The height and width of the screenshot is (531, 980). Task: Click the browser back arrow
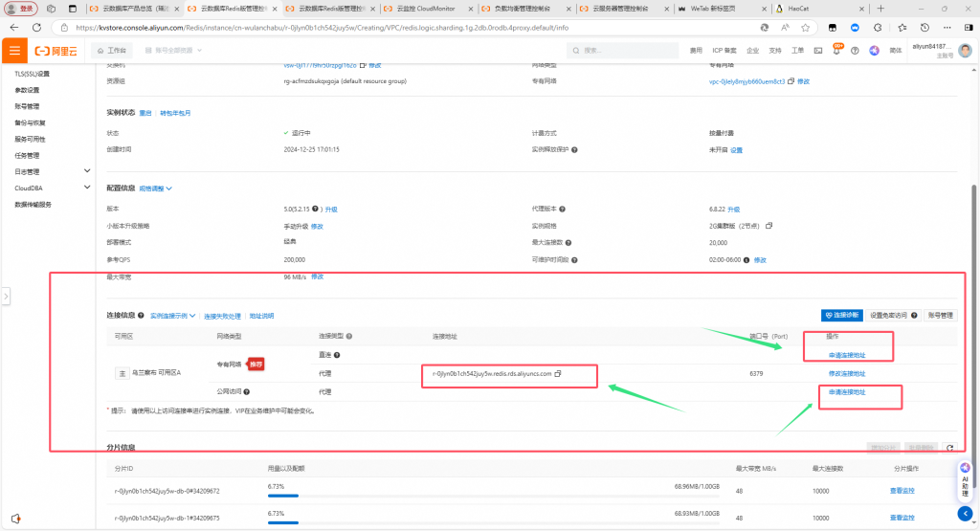(13, 28)
